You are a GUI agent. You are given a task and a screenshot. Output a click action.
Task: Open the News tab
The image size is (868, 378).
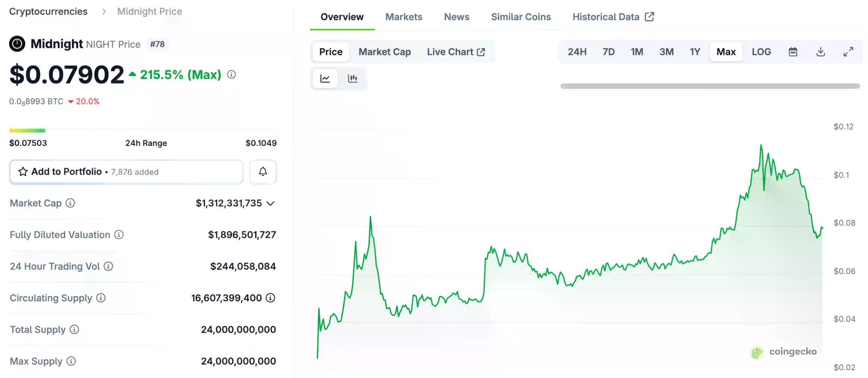[456, 16]
